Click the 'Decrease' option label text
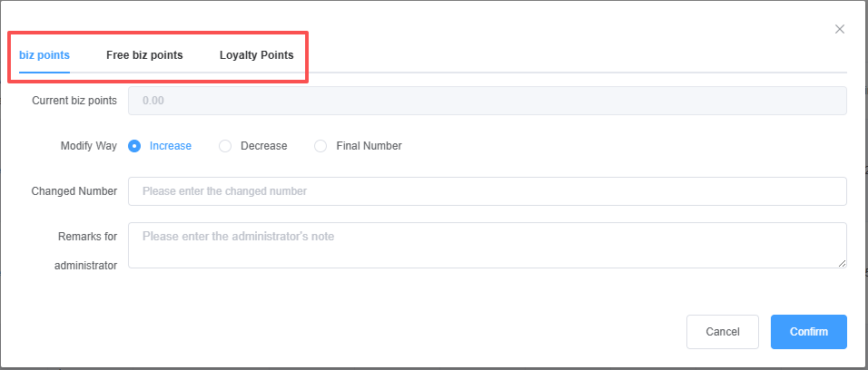The height and width of the screenshot is (370, 868). [x=263, y=146]
